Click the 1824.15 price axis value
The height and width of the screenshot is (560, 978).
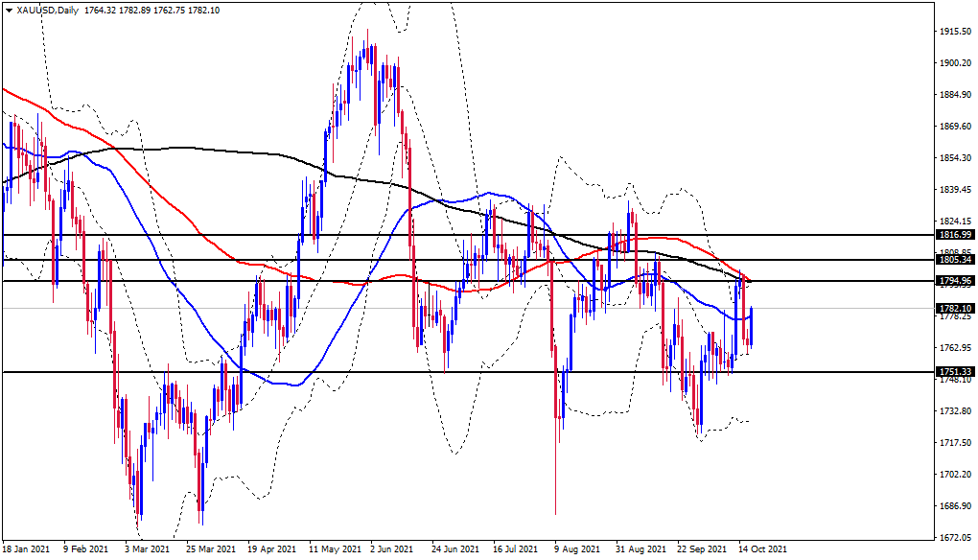pyautogui.click(x=956, y=222)
